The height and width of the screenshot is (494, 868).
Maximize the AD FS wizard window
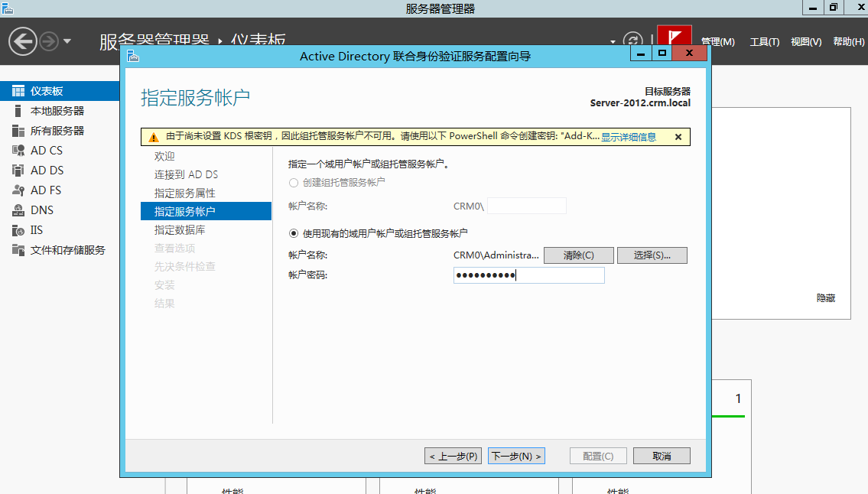tap(662, 54)
